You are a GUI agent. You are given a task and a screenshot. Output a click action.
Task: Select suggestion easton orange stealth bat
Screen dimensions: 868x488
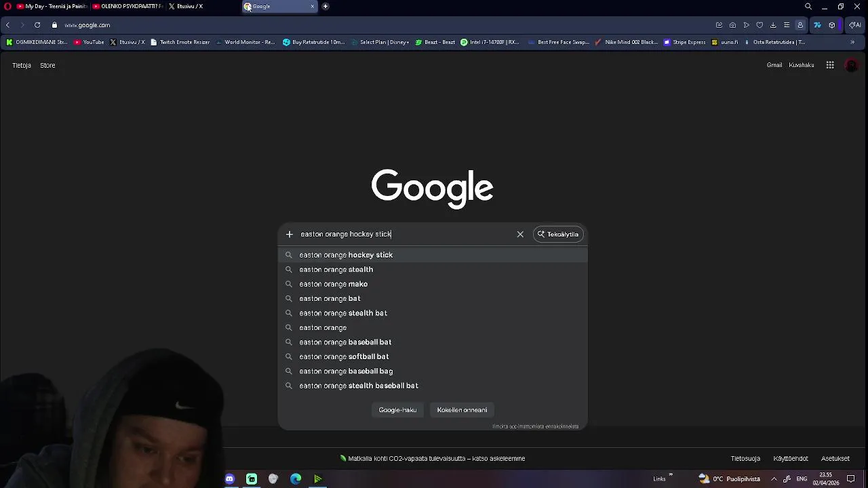point(433,313)
